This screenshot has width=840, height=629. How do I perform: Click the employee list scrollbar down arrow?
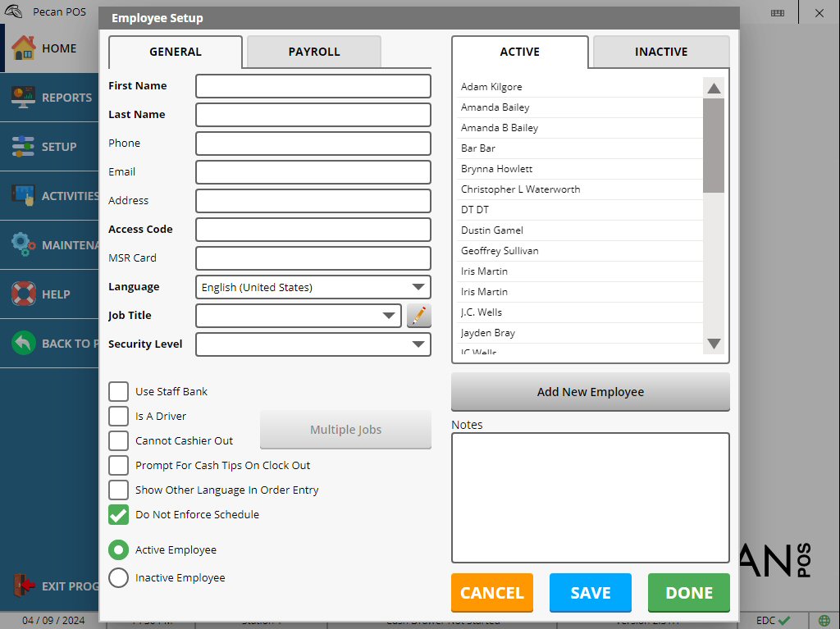pos(714,344)
